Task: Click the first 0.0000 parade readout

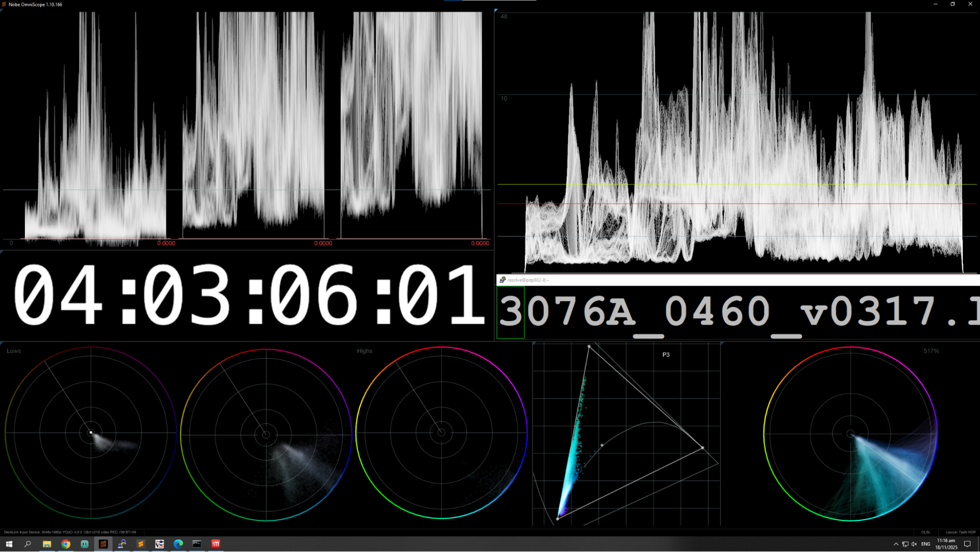Action: (x=166, y=243)
